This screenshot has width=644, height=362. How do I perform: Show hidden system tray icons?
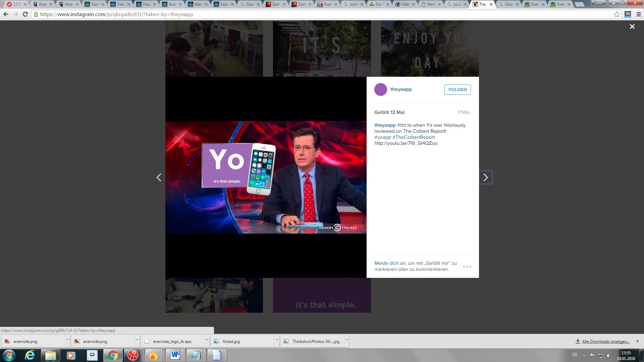point(584,355)
